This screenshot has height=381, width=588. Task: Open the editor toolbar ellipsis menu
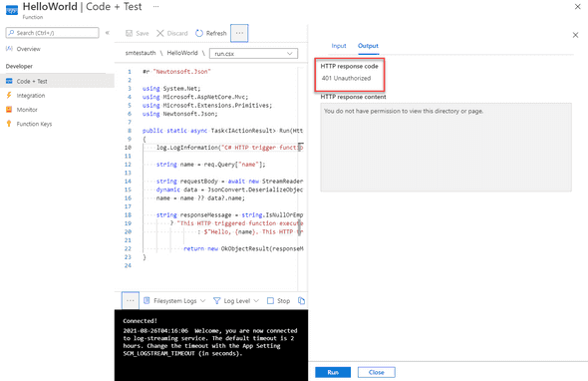tap(239, 33)
